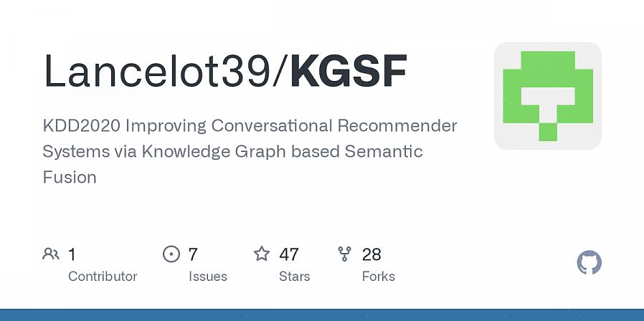Click the star outline icon
The width and height of the screenshot is (644, 321).
tap(262, 254)
